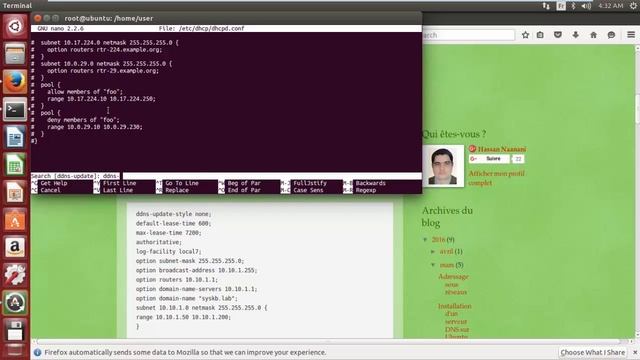
Task: Open the Bluetooth indicator menu
Action: click(x=573, y=6)
